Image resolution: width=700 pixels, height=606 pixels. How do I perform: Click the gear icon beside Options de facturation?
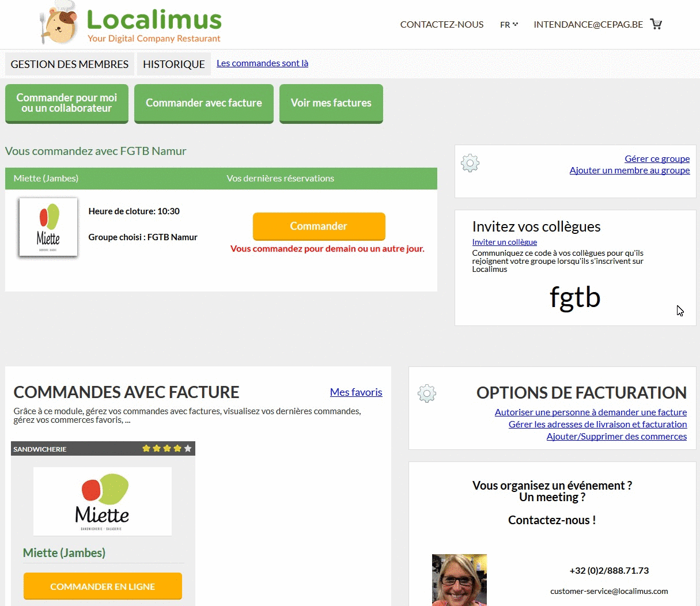pyautogui.click(x=427, y=393)
